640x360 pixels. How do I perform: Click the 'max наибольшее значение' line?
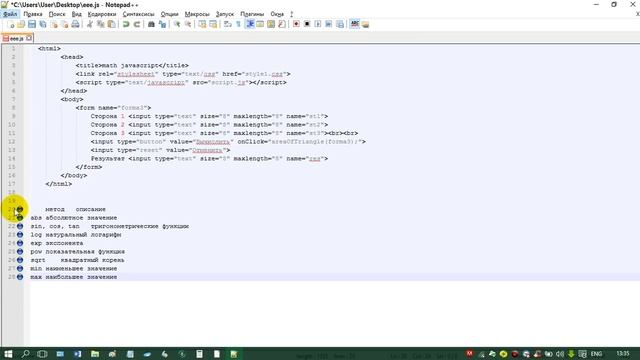click(x=73, y=277)
